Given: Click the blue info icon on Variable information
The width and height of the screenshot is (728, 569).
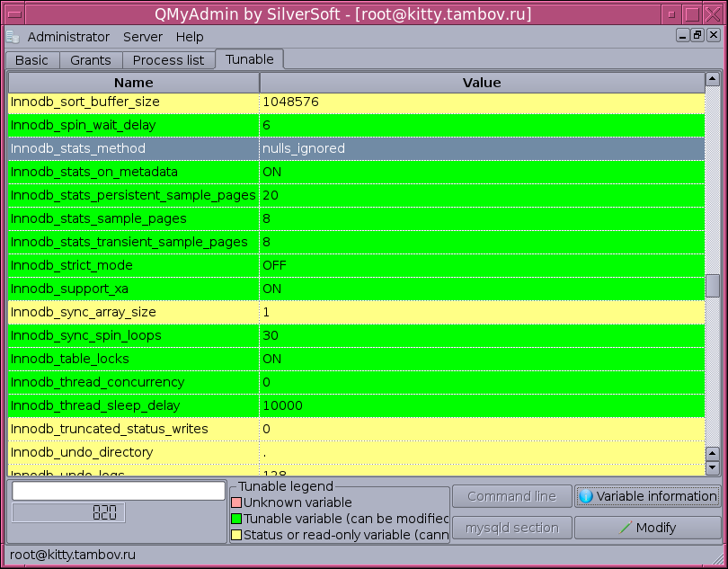Looking at the screenshot, I should click(586, 496).
